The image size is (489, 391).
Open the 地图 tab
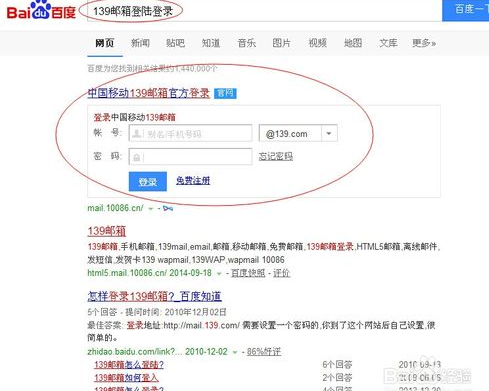pos(353,43)
